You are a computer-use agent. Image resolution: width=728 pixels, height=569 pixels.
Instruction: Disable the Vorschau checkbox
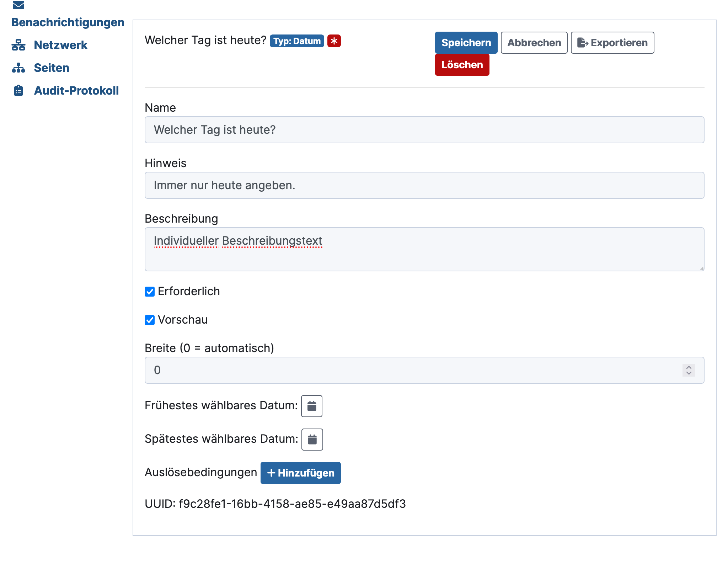[150, 320]
